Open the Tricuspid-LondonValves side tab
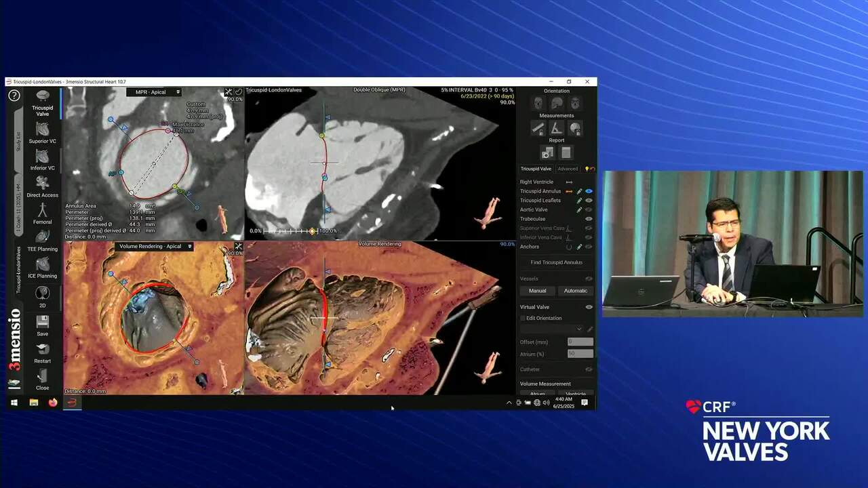 [x=18, y=270]
